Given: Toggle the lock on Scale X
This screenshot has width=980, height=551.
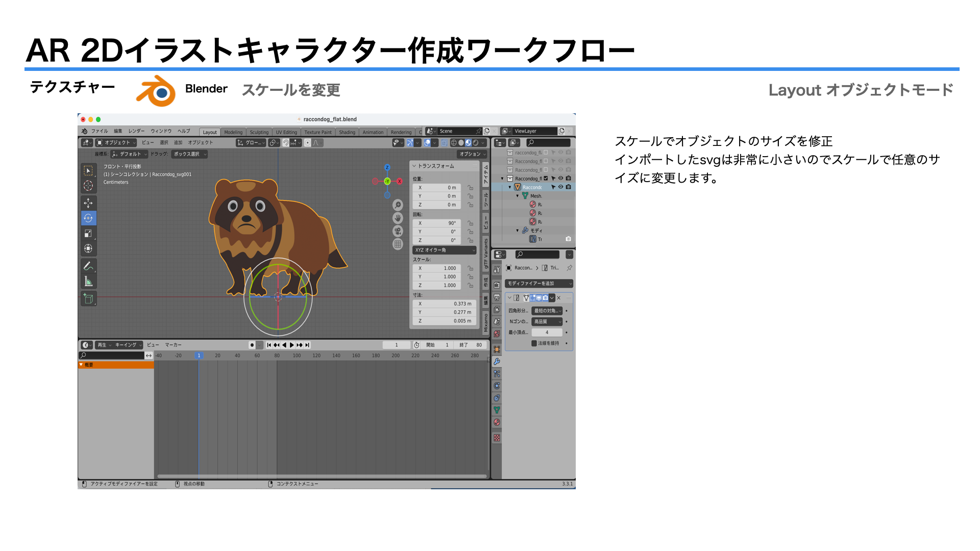Looking at the screenshot, I should pos(471,268).
